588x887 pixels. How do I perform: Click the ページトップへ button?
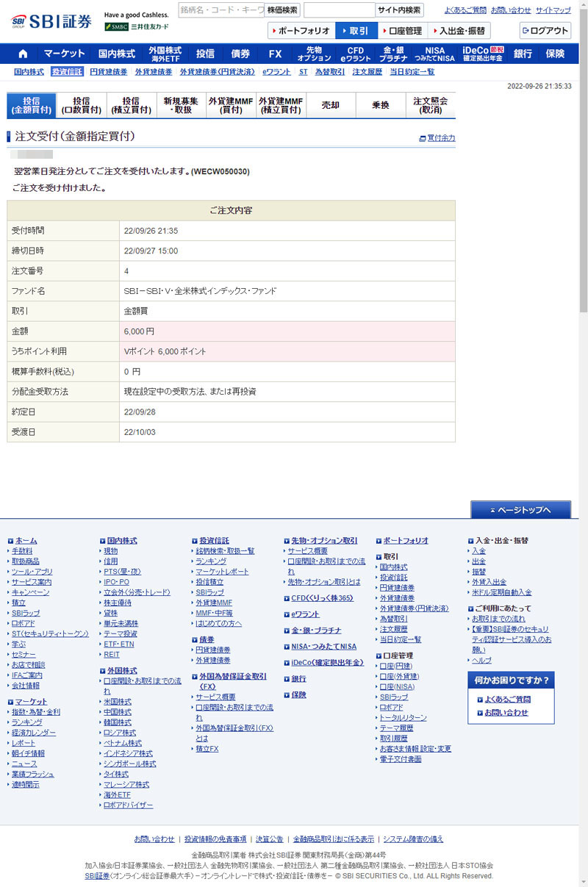(520, 510)
